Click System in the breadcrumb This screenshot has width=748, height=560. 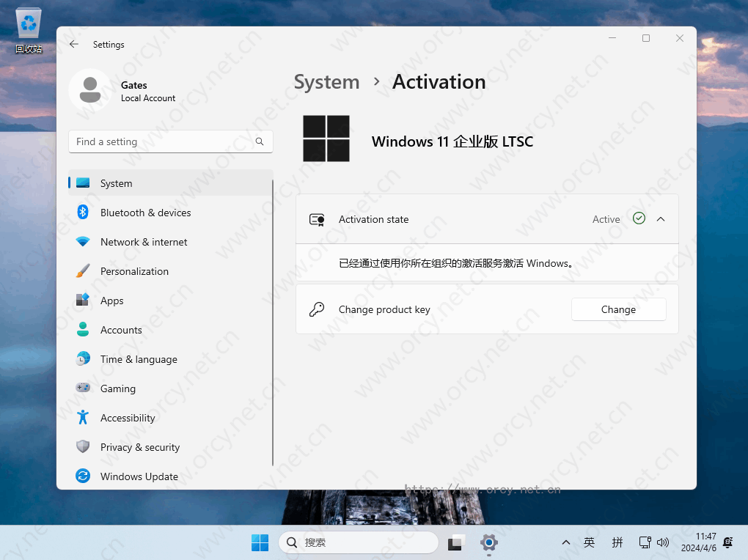(327, 82)
